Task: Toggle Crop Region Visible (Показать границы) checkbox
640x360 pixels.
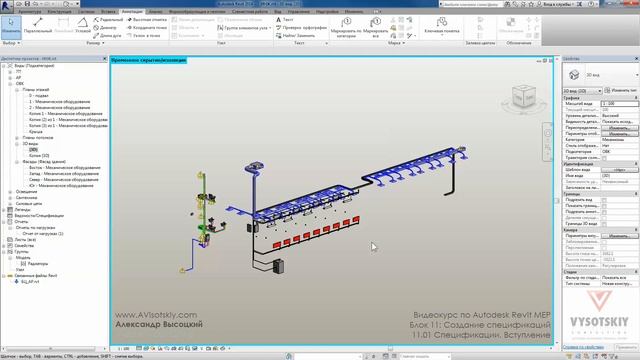Action: pyautogui.click(x=604, y=206)
